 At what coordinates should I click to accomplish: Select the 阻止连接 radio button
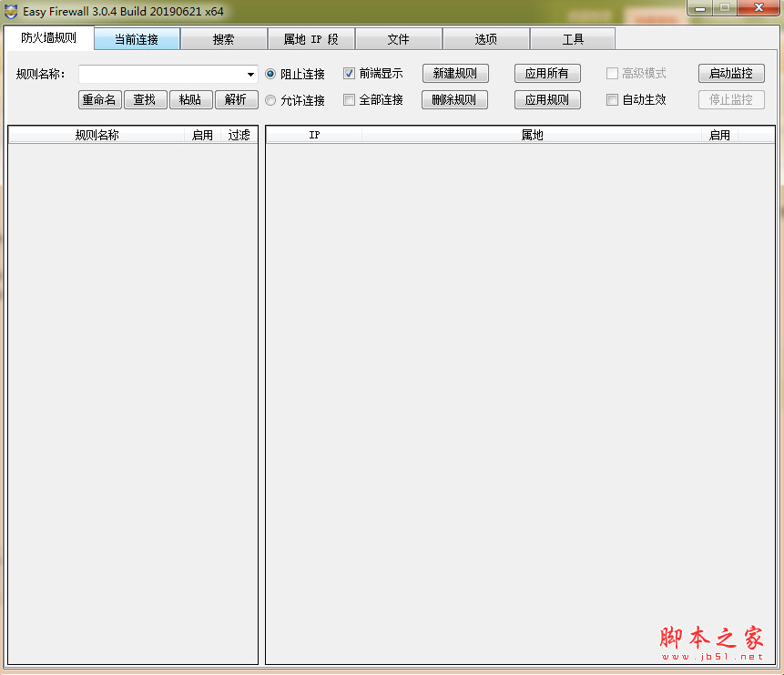270,74
